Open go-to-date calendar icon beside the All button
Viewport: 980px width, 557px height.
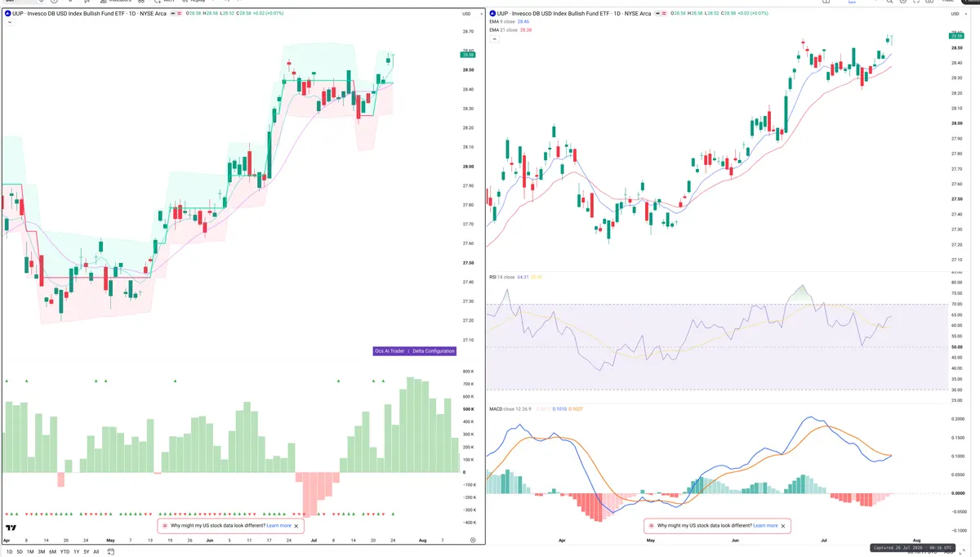coord(110,551)
